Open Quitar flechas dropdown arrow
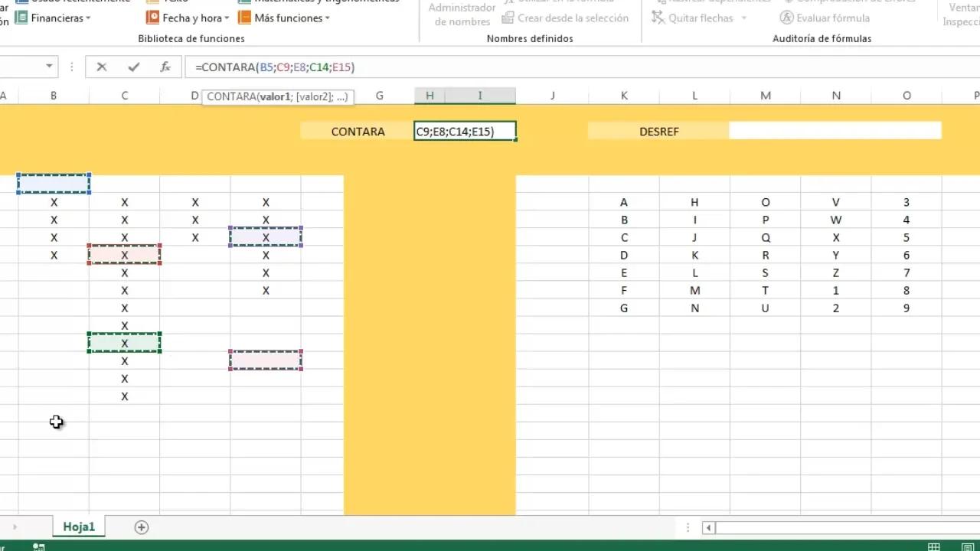 pyautogui.click(x=744, y=18)
